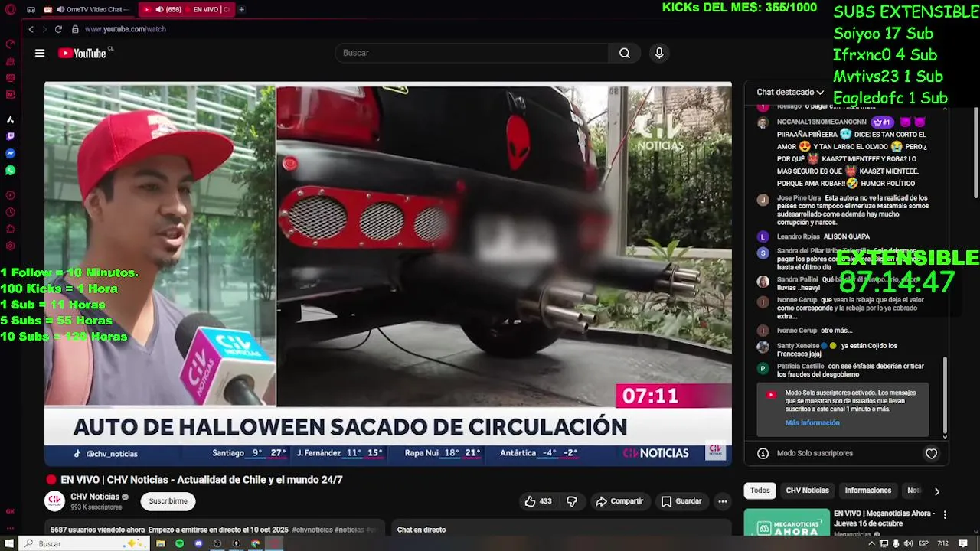Open the YouTube hamburger guide menu

40,53
